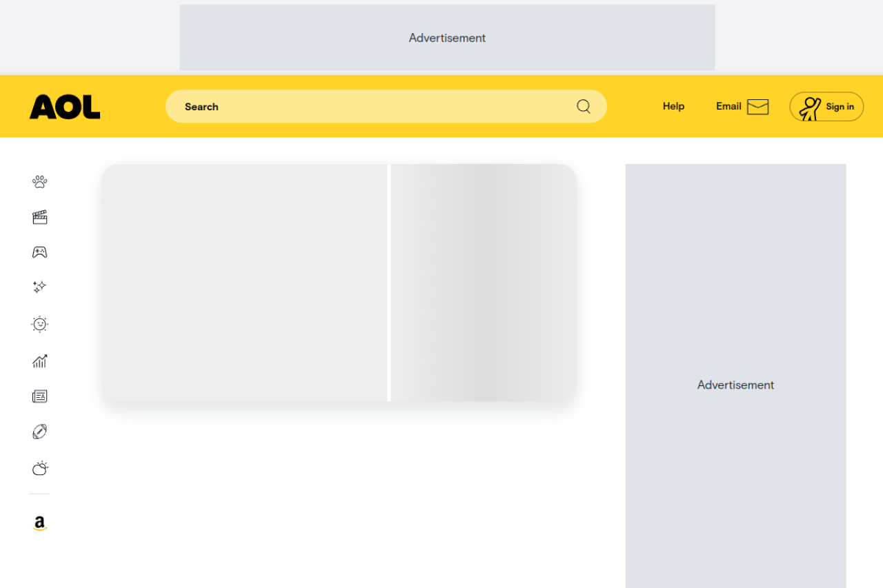The width and height of the screenshot is (883, 588).
Task: Open Entertainment via the clapperboard icon
Action: (x=40, y=218)
